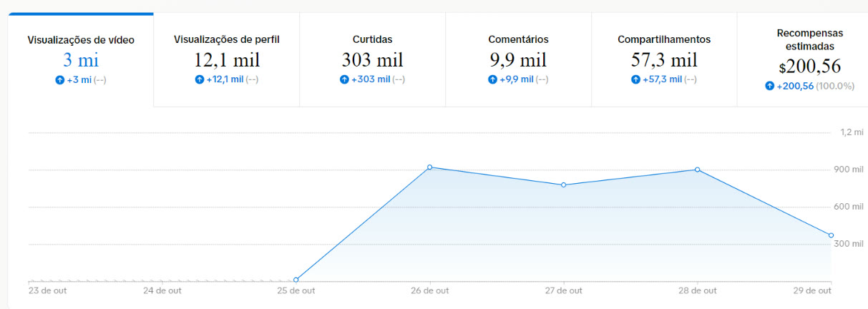Click the 26 de out axis label
The image size is (868, 309).
tap(429, 291)
